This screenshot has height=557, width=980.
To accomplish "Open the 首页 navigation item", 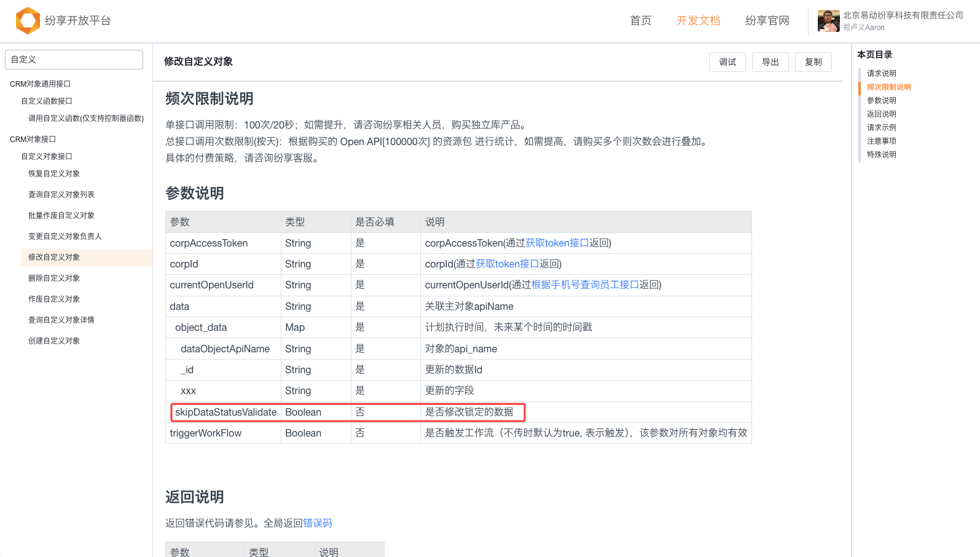I will point(640,20).
